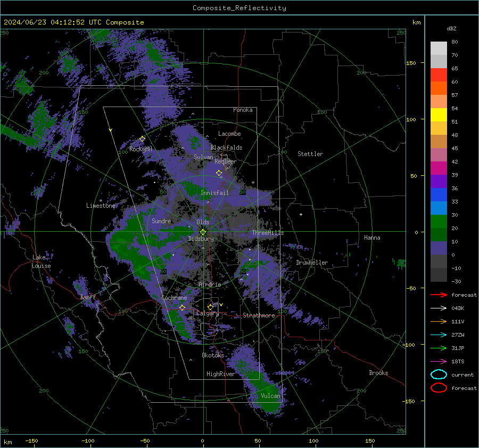Click the 'Drumheller' city label

[x=312, y=263]
